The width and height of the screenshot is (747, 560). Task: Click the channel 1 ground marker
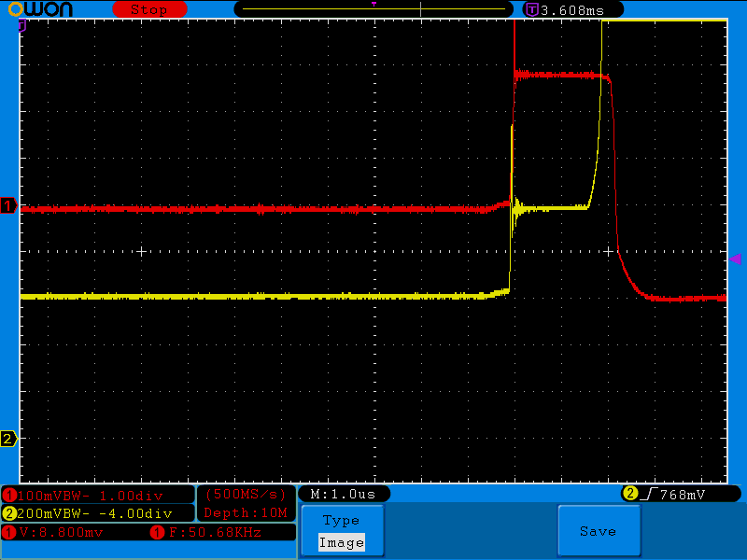8,205
